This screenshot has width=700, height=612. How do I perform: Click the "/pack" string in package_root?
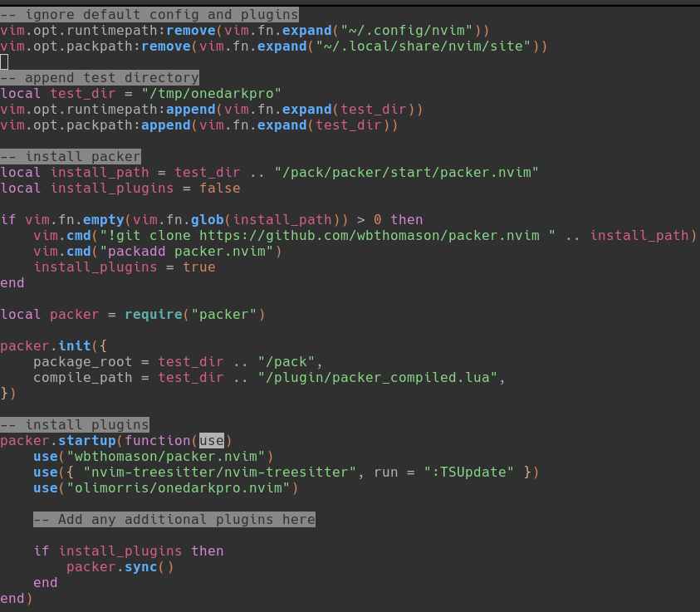point(286,361)
